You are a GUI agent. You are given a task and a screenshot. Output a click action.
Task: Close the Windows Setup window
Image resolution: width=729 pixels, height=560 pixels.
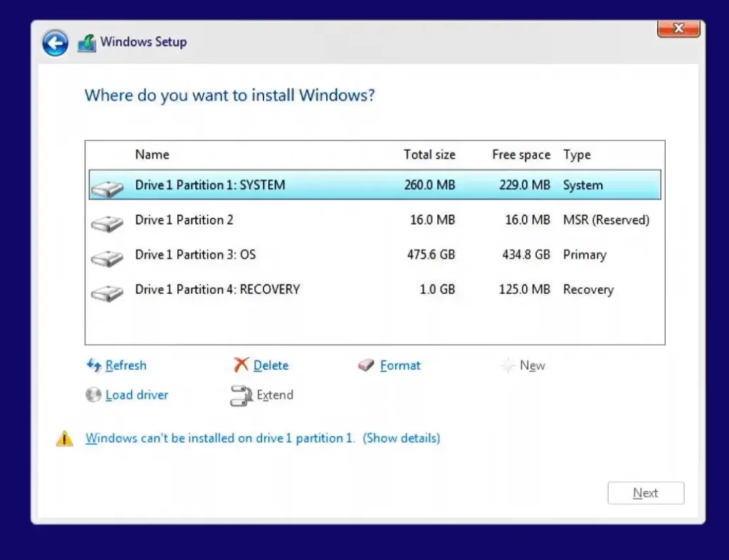click(678, 28)
